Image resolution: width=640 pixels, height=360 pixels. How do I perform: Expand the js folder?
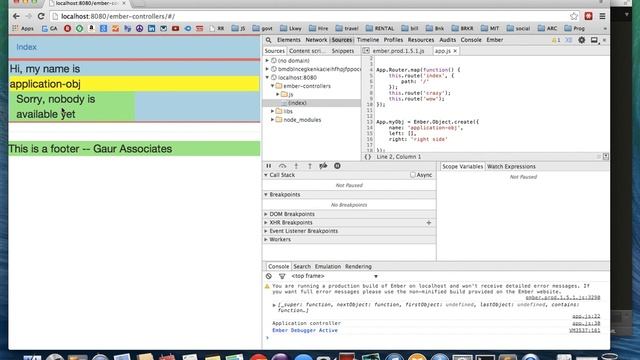(x=278, y=94)
